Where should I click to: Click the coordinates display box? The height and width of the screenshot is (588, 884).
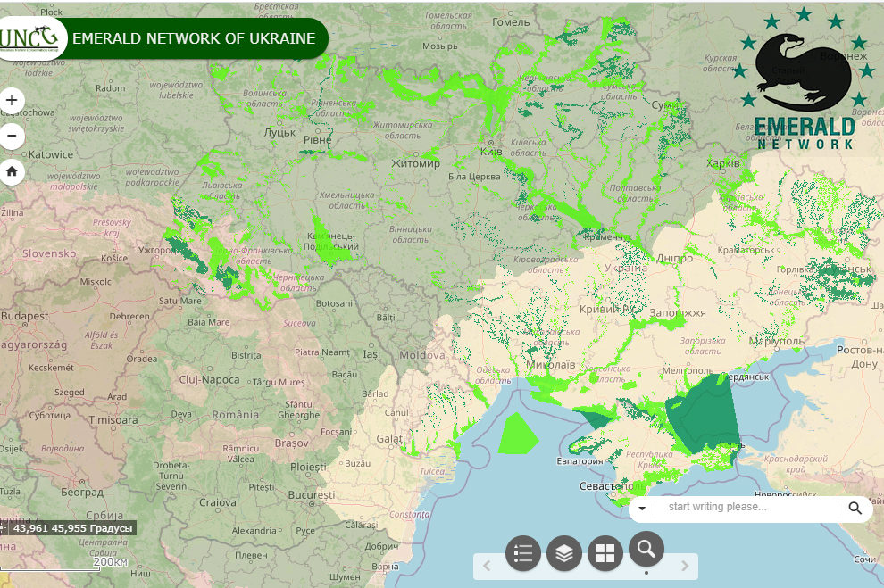(x=70, y=528)
